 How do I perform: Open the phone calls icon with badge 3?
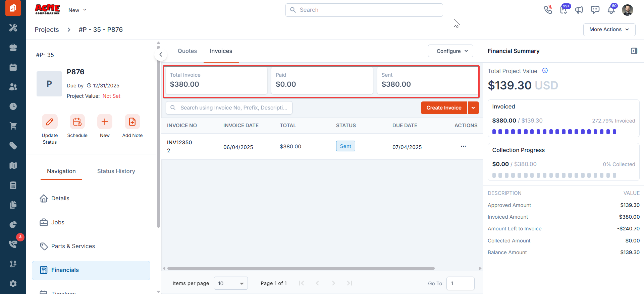point(13,244)
